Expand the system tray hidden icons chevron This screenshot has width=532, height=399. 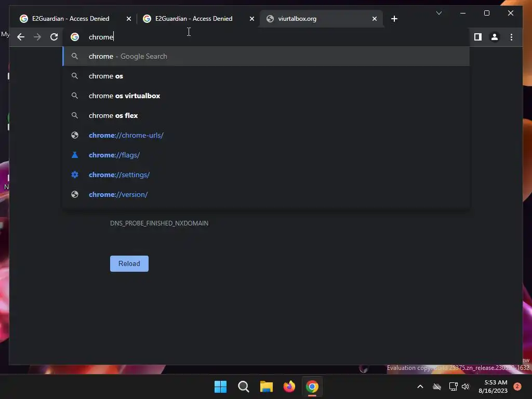[420, 387]
